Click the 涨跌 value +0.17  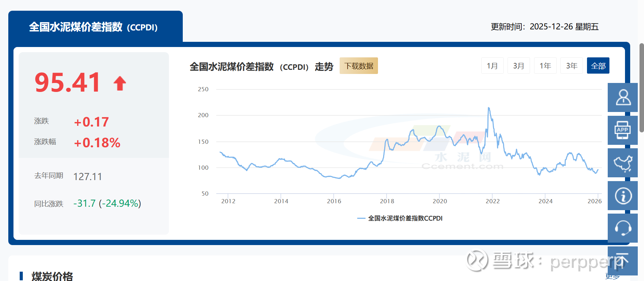tap(92, 122)
